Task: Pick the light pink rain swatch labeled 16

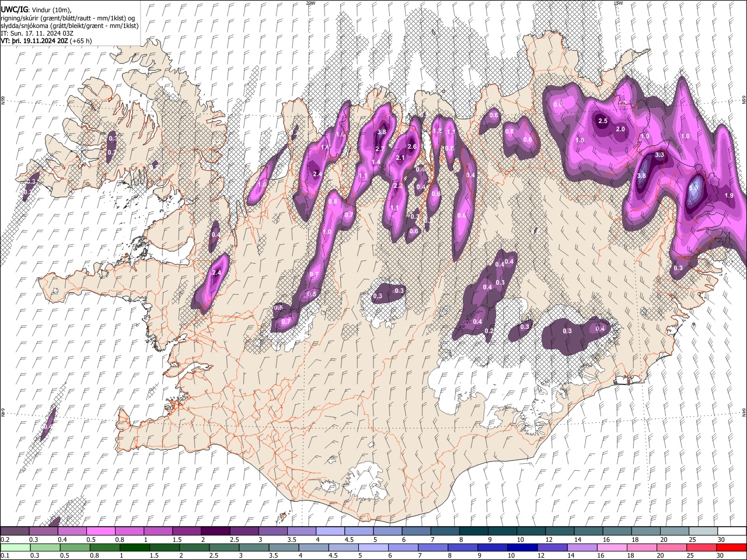Action: pyautogui.click(x=611, y=547)
